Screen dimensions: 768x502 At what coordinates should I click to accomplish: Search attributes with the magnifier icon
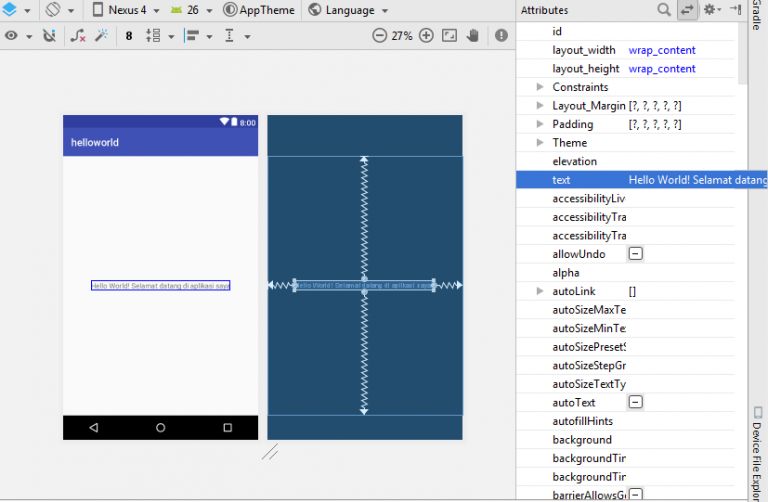[x=664, y=10]
